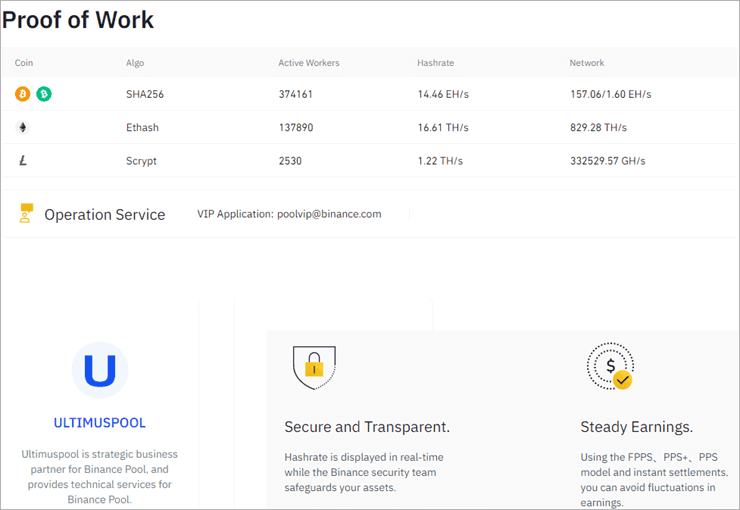Open the ULTIMUSPOOL partner link
Screen dimensions: 740x510
click(x=100, y=423)
